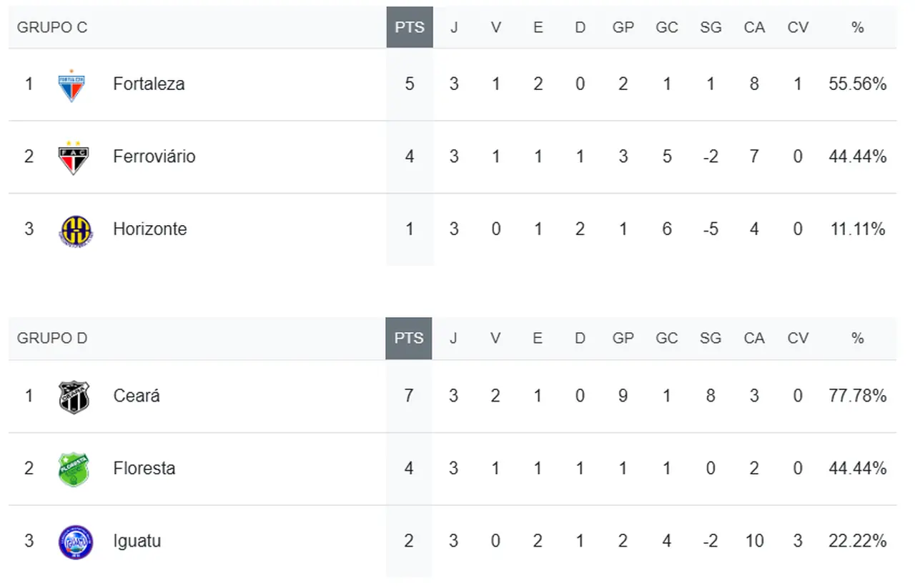Click the Grupo D SG column header
915x588 pixels.
click(x=711, y=338)
